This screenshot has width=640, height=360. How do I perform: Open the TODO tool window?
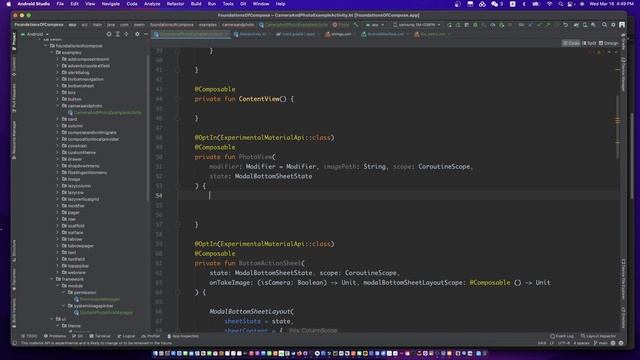(29, 336)
